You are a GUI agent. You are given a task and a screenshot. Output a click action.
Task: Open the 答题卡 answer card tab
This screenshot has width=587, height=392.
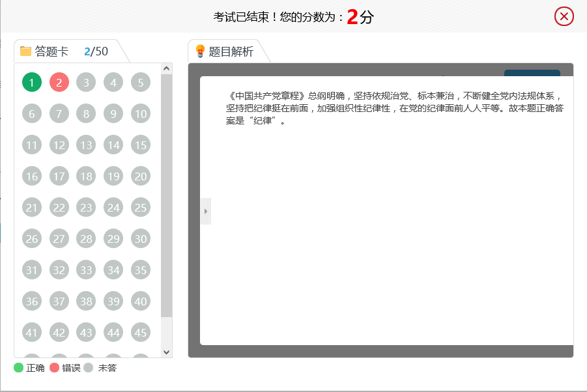click(71, 51)
